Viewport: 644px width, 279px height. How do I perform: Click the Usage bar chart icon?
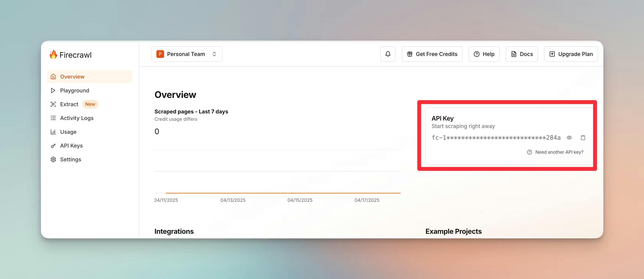[x=53, y=132]
